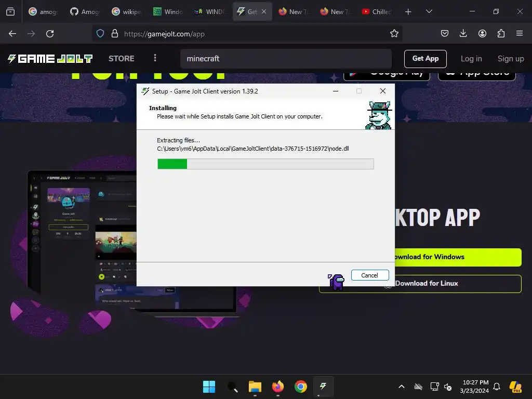Open the Copilot preview taskbar icon
The image size is (532, 399).
(516, 387)
